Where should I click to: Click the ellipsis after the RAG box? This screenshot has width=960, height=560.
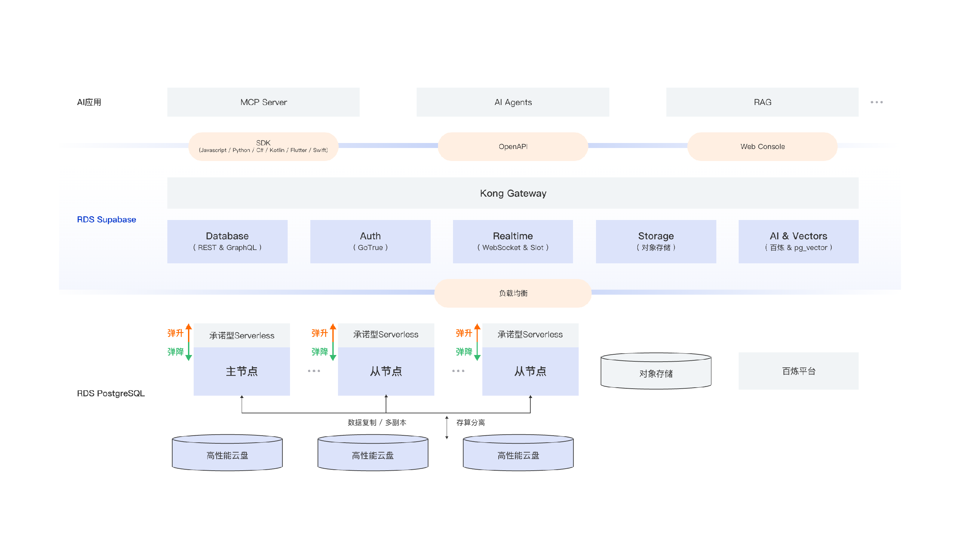pyautogui.click(x=876, y=102)
